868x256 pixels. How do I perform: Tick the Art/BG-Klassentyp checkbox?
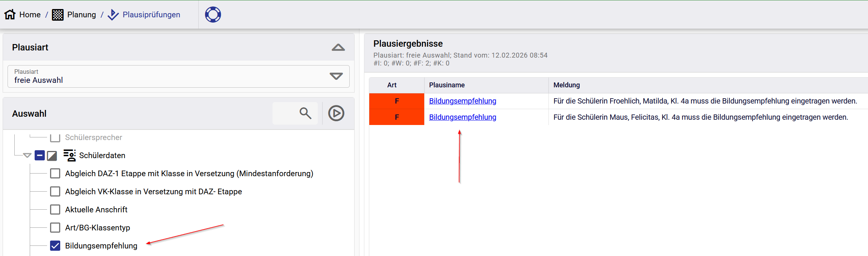pyautogui.click(x=55, y=228)
